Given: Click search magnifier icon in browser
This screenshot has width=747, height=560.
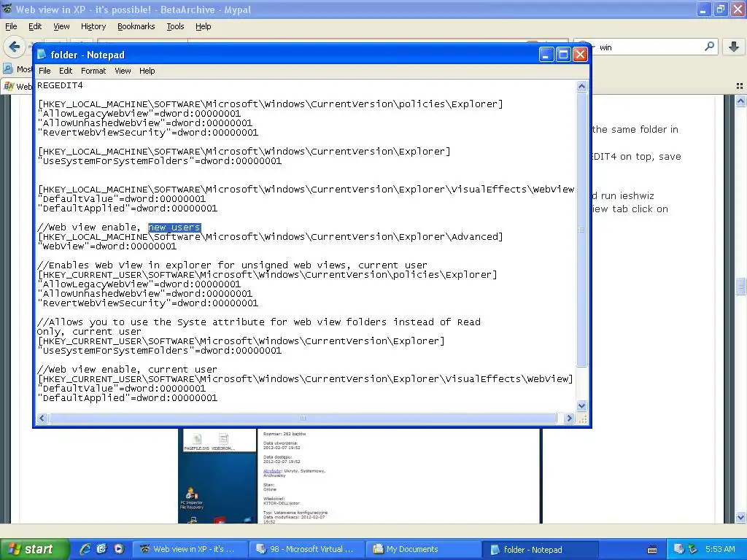Looking at the screenshot, I should point(709,47).
